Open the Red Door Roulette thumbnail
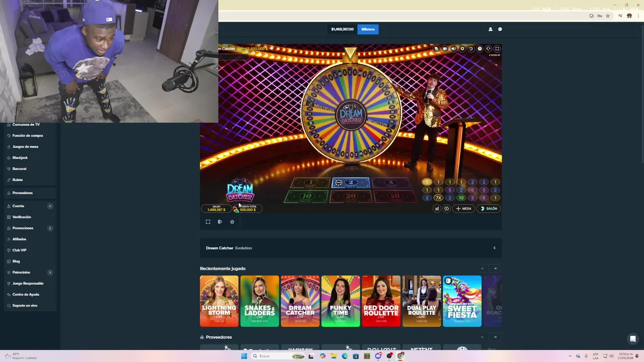Screen dimensions: 644x362 coord(381,301)
